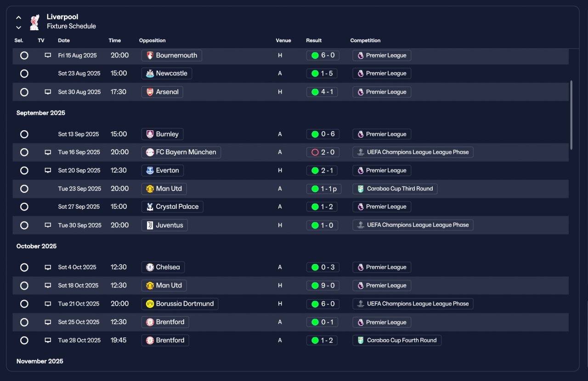
Task: Sort by the Date column header
Action: (64, 40)
